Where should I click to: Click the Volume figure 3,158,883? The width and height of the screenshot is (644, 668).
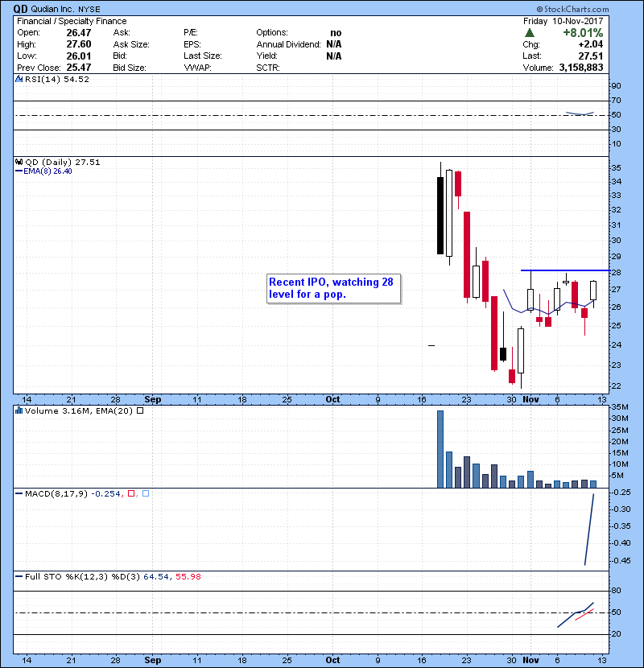[x=581, y=68]
